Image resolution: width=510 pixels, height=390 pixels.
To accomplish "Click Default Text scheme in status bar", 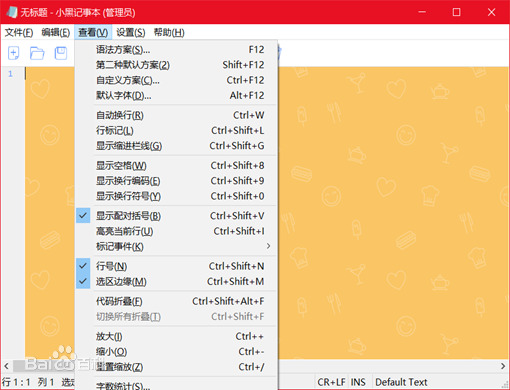I will 401,382.
